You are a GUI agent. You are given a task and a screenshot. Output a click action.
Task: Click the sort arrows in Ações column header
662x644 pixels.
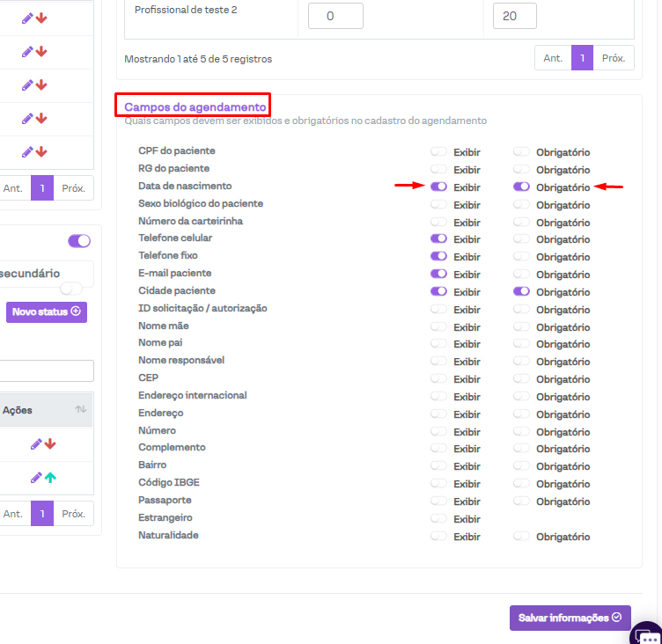click(x=80, y=410)
